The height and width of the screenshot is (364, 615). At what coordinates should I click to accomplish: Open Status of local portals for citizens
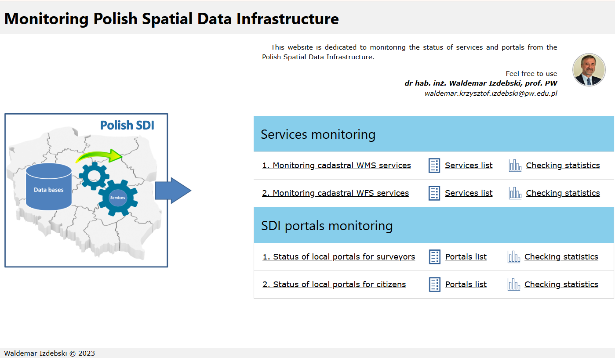pos(334,285)
